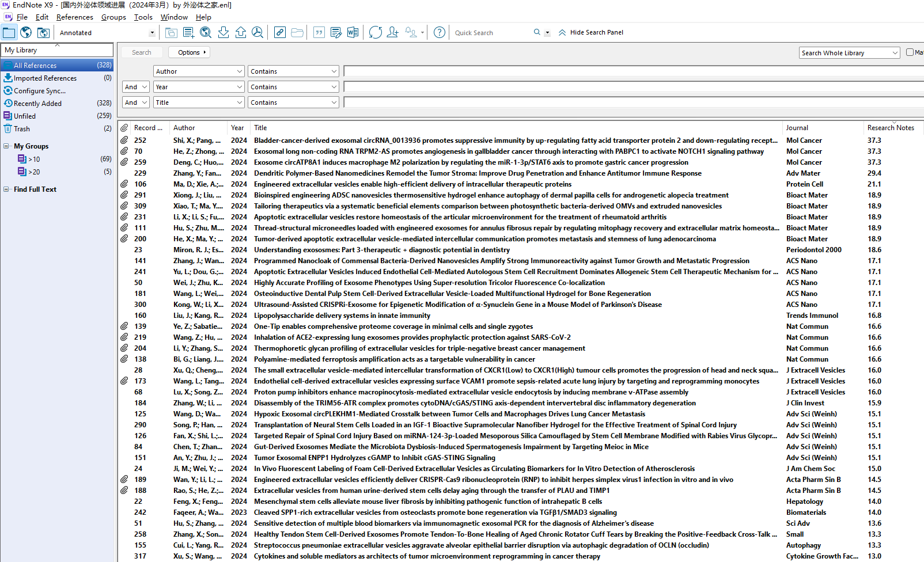Screen dimensions: 924x562
Task: Click the EndNote document icon beside File menu
Action: [8, 17]
